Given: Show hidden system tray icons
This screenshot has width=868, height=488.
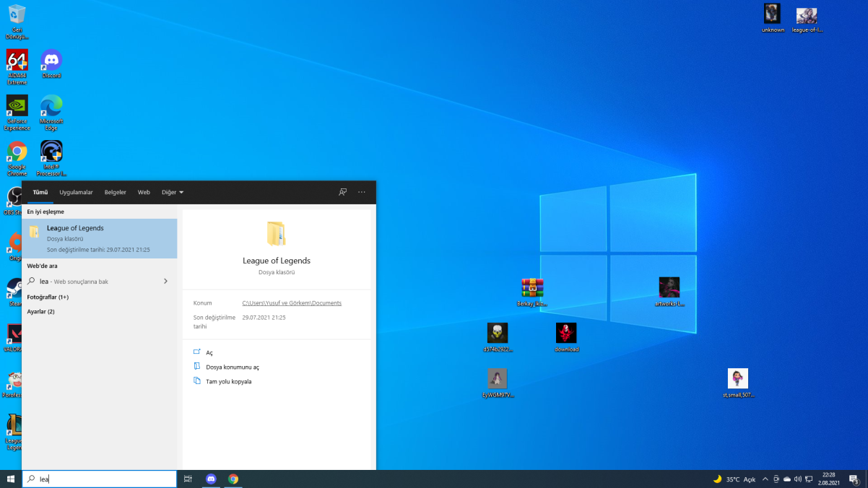Looking at the screenshot, I should (x=765, y=479).
